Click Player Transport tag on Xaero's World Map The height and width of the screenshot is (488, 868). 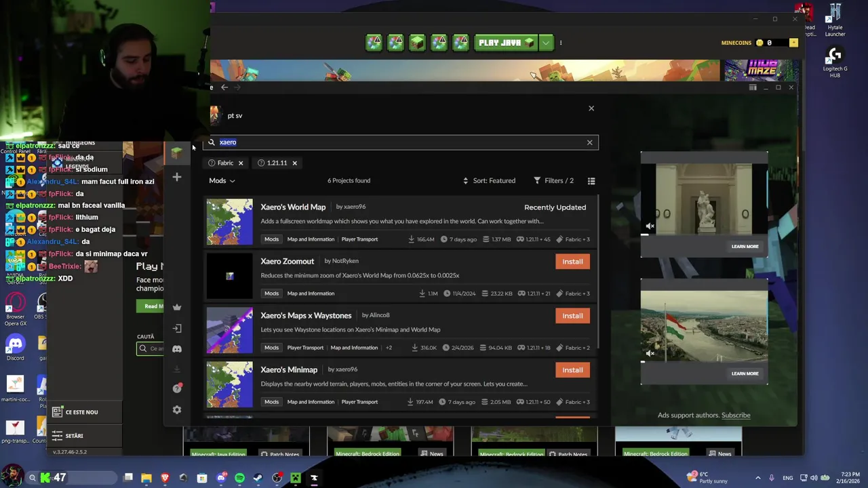click(x=359, y=239)
